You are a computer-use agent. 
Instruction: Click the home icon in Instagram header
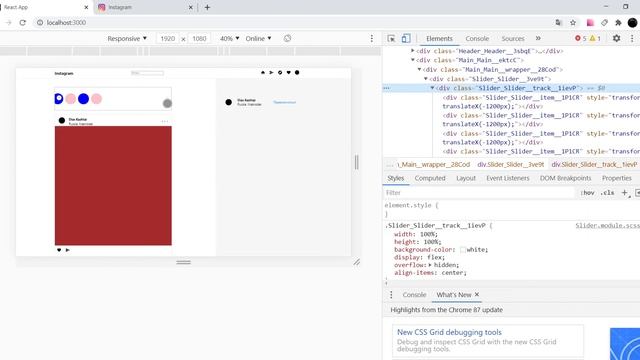[263, 72]
